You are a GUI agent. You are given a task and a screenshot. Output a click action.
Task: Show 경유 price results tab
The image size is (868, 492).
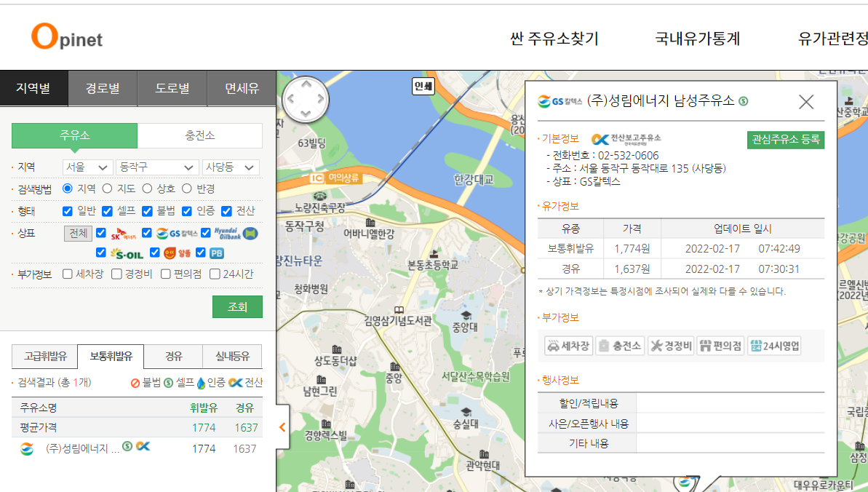point(173,356)
